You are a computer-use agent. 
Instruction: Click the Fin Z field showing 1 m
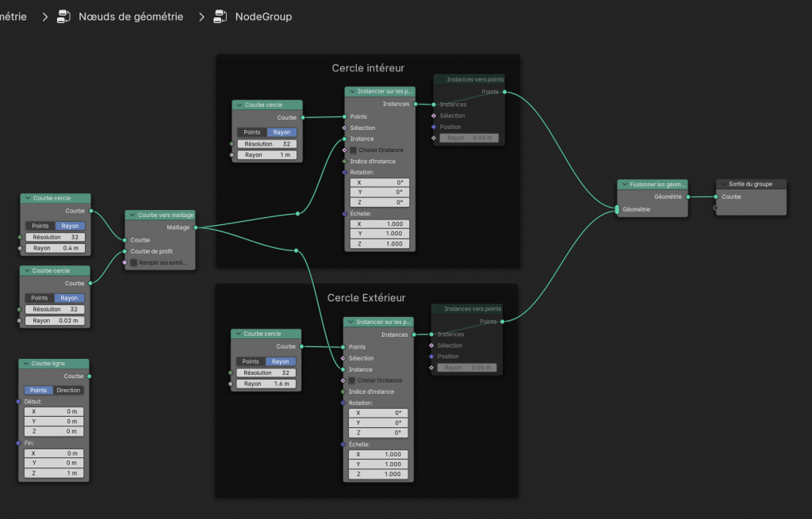(57, 473)
